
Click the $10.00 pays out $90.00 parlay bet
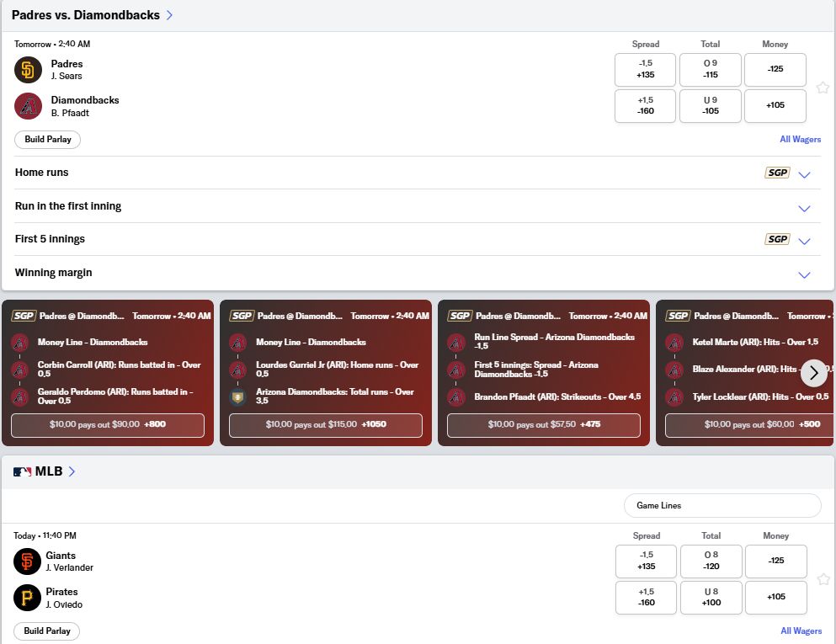pos(108,425)
